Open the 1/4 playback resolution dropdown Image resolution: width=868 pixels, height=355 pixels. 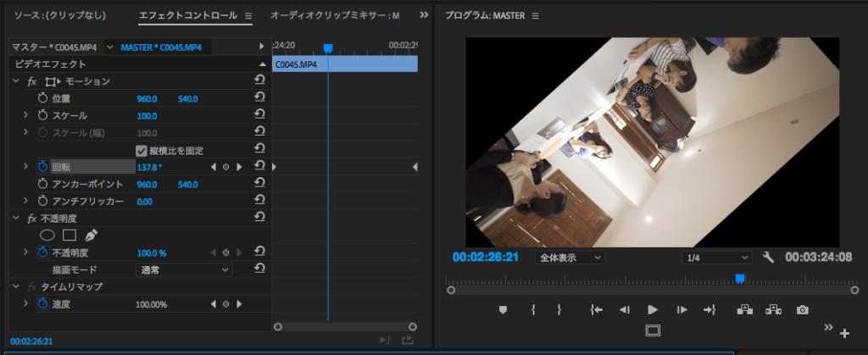tap(717, 257)
